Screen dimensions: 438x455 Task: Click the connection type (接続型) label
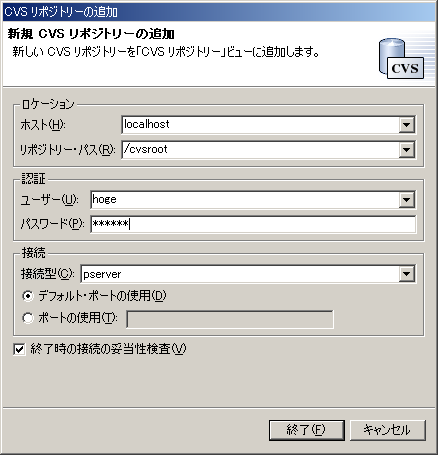point(48,274)
